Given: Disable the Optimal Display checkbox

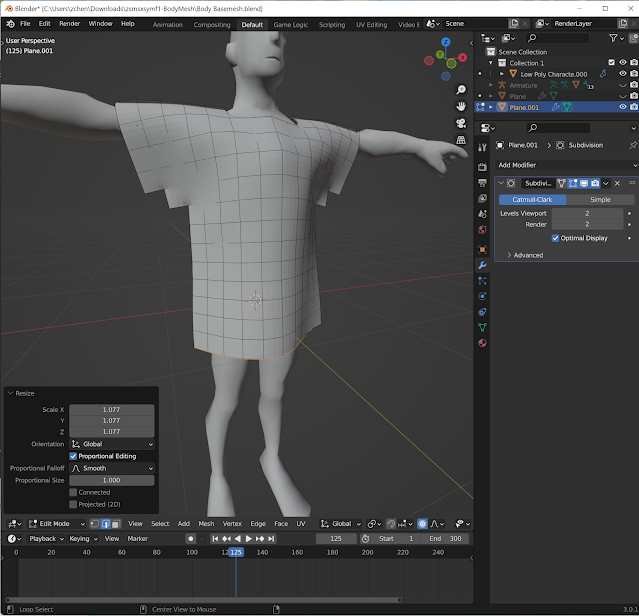Looking at the screenshot, I should click(x=555, y=238).
